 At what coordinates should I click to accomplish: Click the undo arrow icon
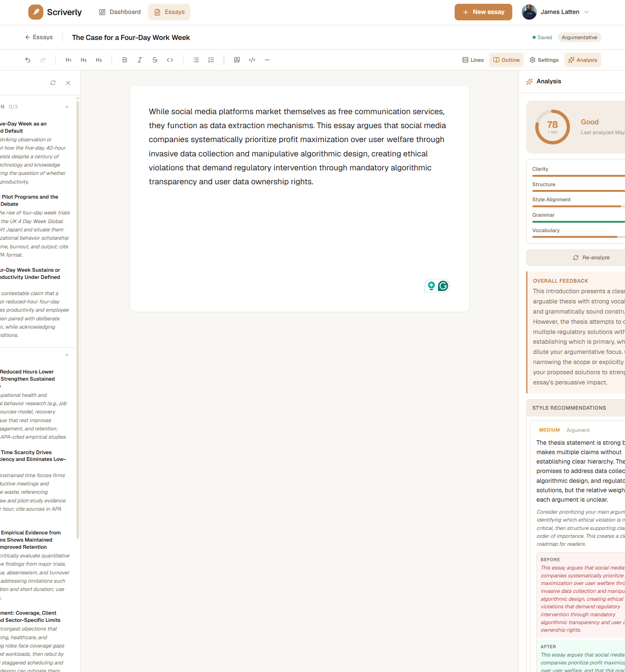click(28, 60)
